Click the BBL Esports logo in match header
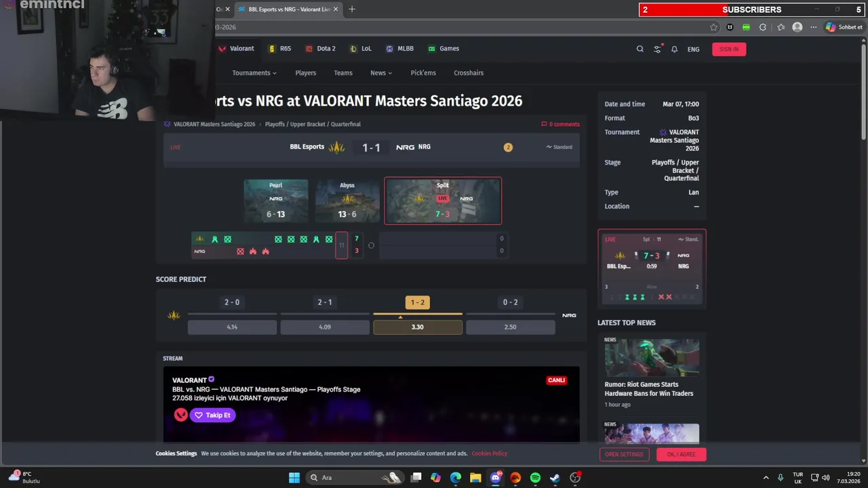The height and width of the screenshot is (488, 868). click(336, 147)
